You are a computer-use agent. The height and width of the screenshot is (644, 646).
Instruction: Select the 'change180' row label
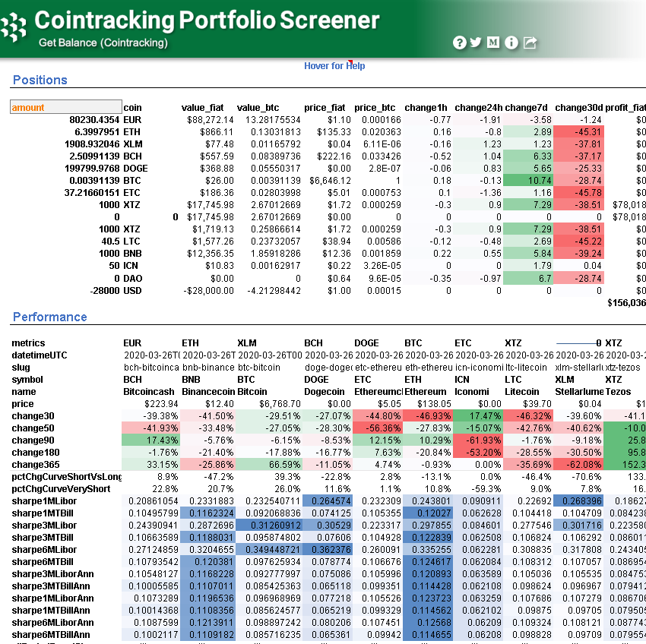(x=36, y=453)
